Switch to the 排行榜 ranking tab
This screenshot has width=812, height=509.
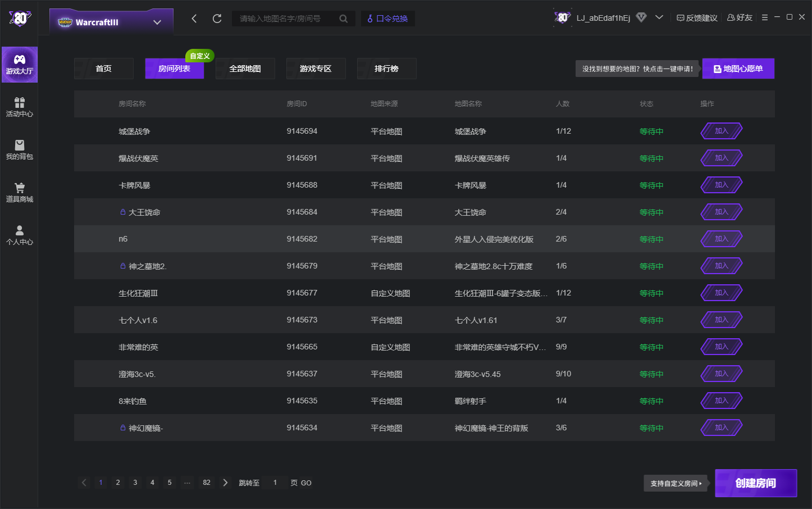(386, 69)
